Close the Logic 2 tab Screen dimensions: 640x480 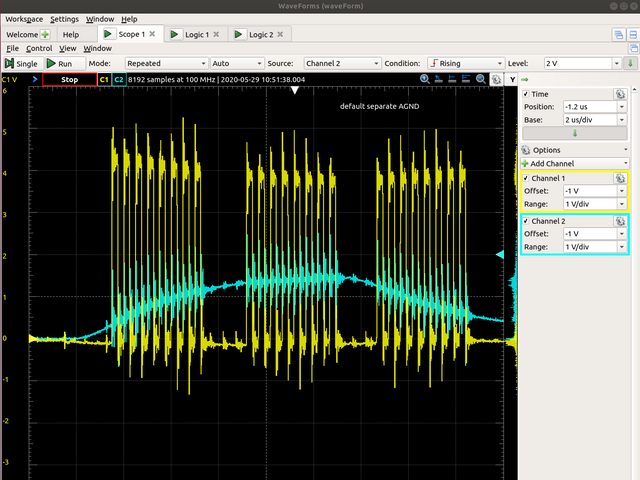(x=280, y=34)
